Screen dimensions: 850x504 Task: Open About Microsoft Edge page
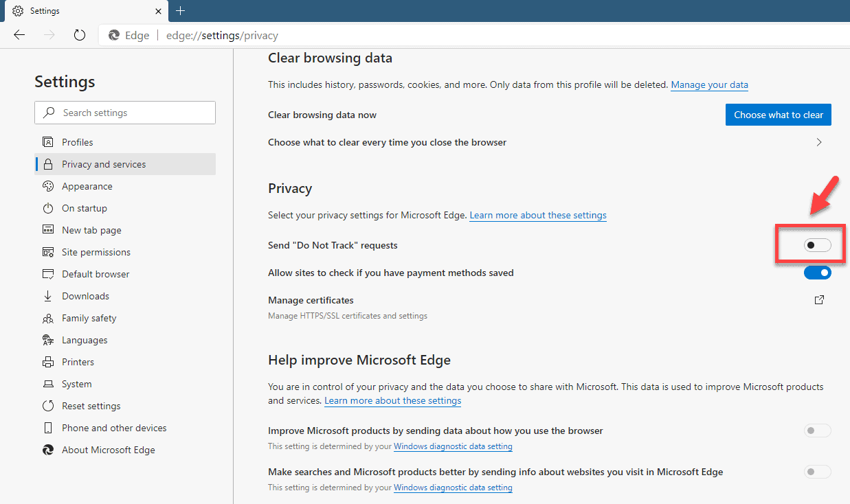[125, 450]
